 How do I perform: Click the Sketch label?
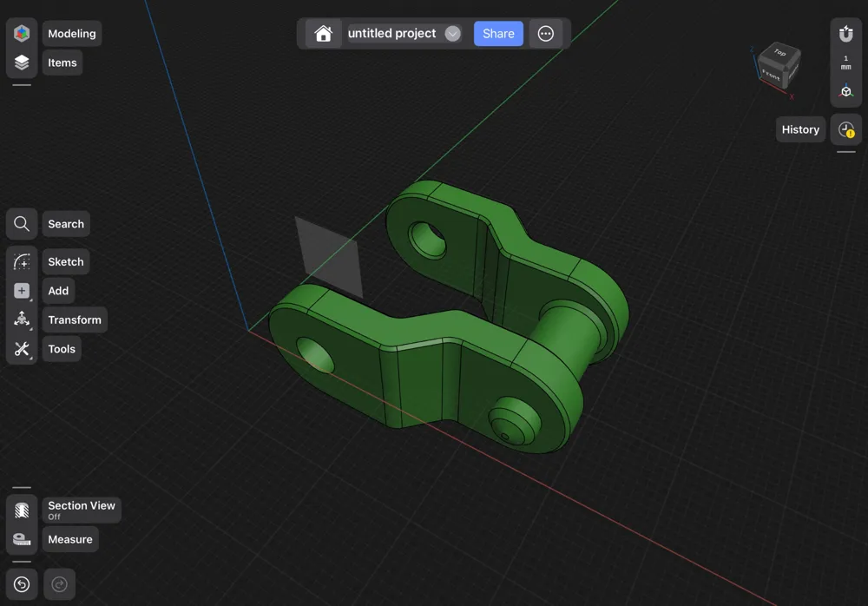66,261
